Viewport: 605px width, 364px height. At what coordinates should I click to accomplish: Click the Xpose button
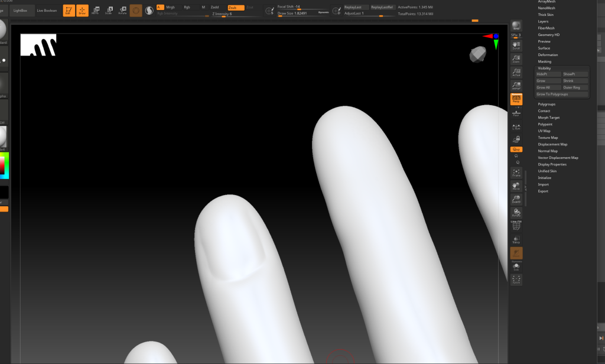(516, 279)
